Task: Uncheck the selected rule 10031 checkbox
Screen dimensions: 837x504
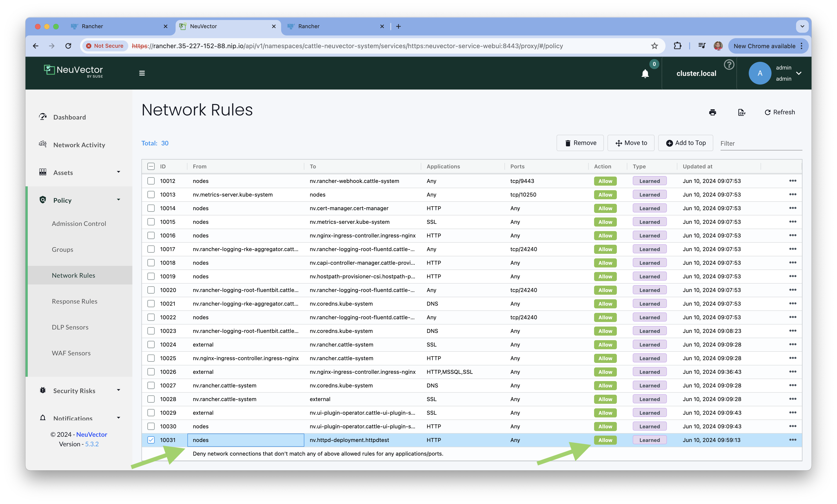Action: click(151, 440)
